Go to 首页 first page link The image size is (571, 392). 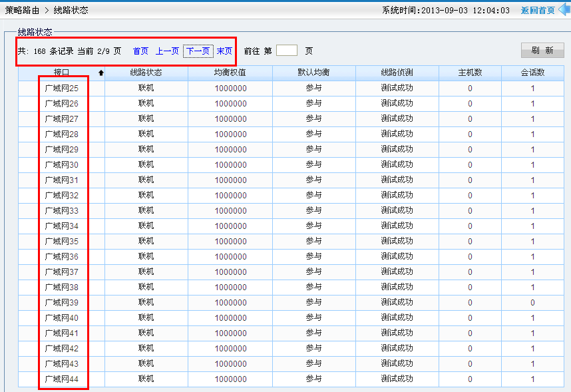140,51
